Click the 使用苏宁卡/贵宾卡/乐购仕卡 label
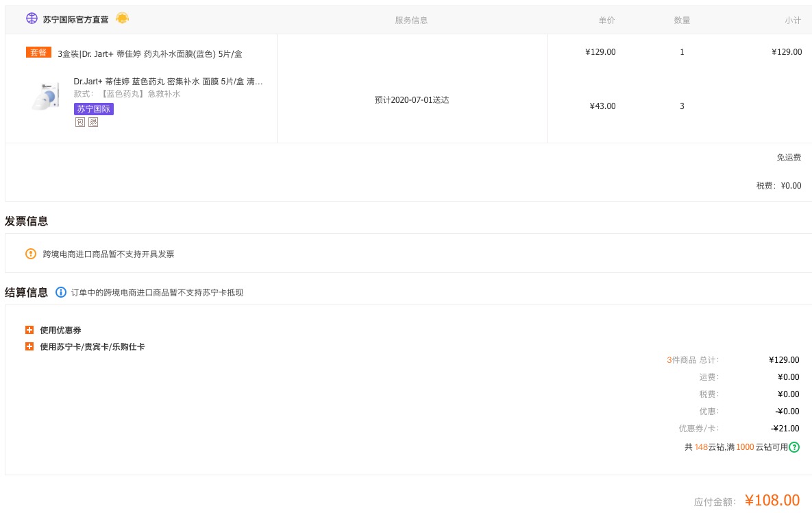 (93, 346)
